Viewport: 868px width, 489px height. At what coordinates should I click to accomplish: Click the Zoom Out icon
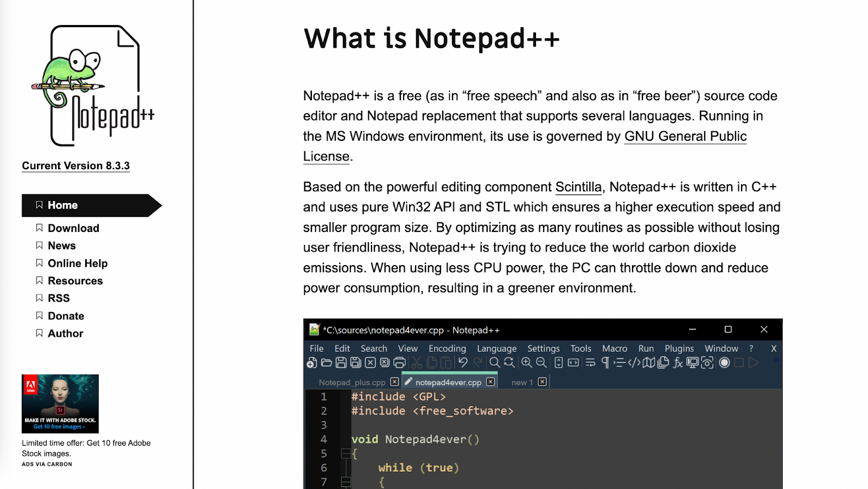click(x=541, y=363)
